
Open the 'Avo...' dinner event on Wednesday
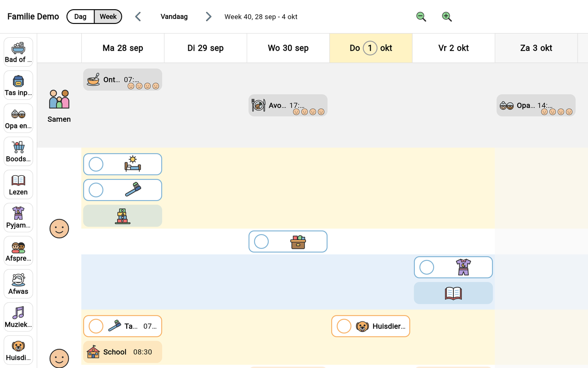[288, 105]
